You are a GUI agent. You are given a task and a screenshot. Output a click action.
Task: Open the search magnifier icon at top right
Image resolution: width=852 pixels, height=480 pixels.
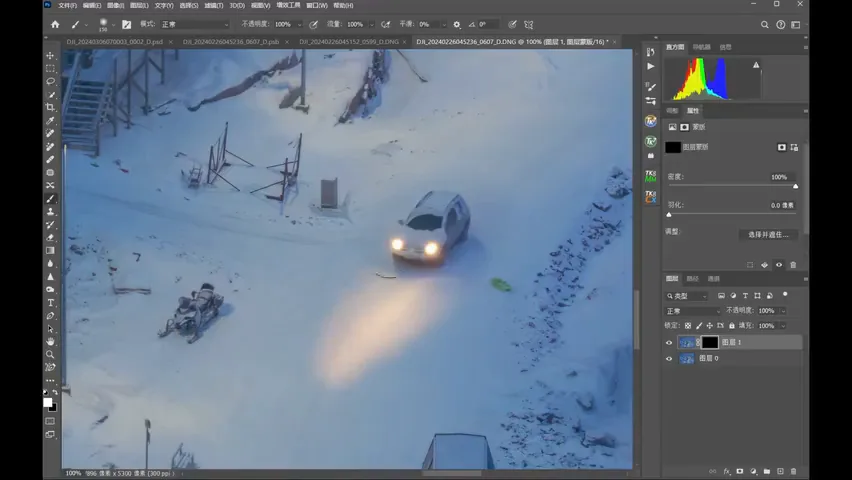[x=765, y=24]
